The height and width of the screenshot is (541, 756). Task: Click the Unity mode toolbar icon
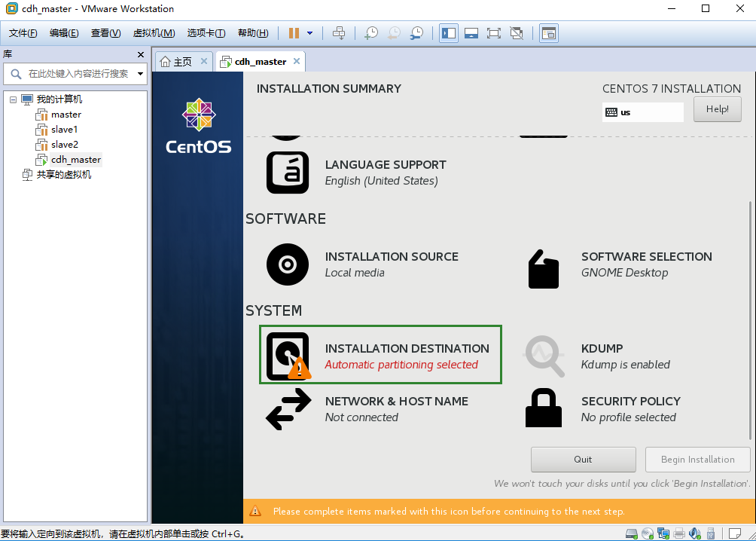[x=517, y=33]
